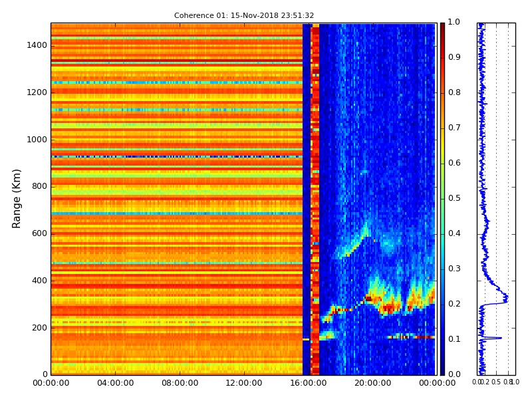
Task: Click the red vertical band near 16:00:00 in heatmap
Action: click(x=315, y=199)
